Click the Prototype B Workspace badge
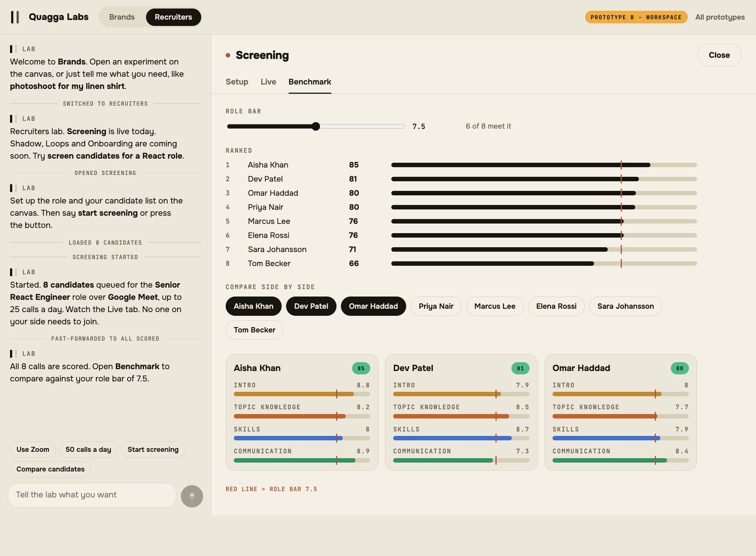Image resolution: width=756 pixels, height=556 pixels. tap(636, 17)
